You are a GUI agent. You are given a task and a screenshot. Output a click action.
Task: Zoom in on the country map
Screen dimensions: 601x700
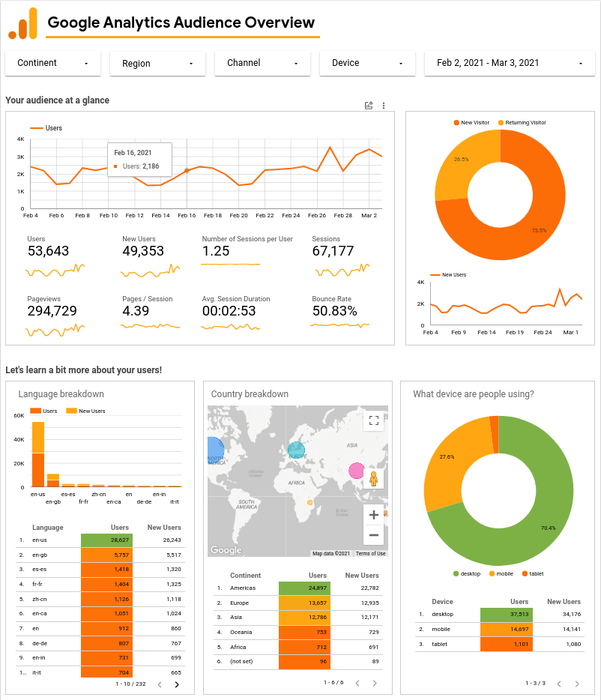point(373,515)
